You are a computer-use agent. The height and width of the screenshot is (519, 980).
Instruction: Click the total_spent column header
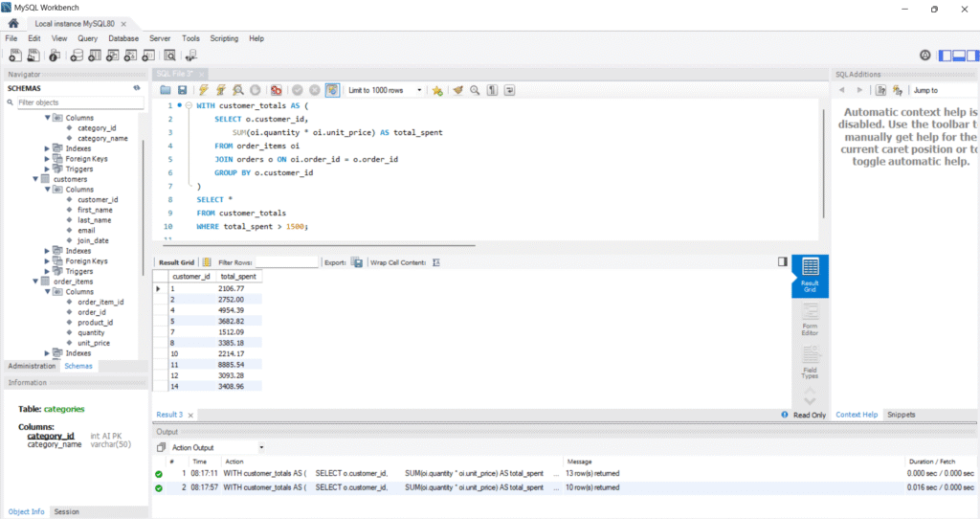tap(238, 277)
